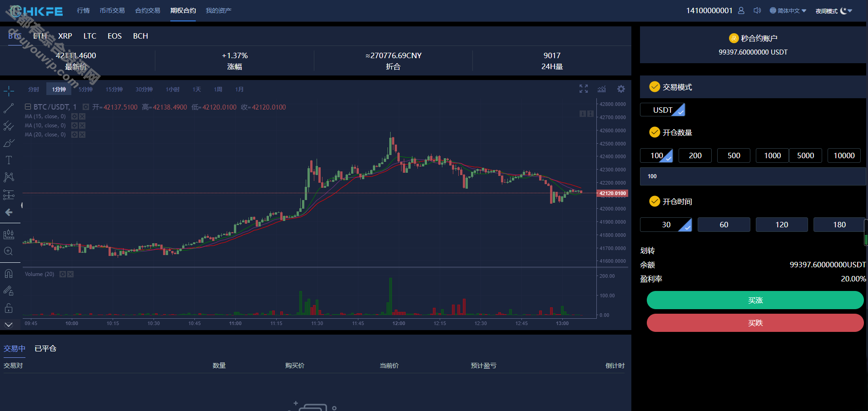The height and width of the screenshot is (411, 868).
Task: Remove the MA (20, close, 0) indicator
Action: (x=82, y=135)
